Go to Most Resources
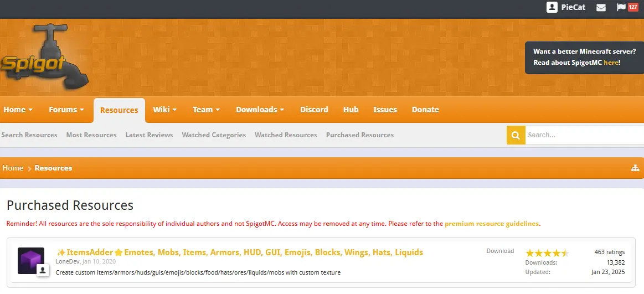Viewport: 644px width, 294px height. coord(91,135)
